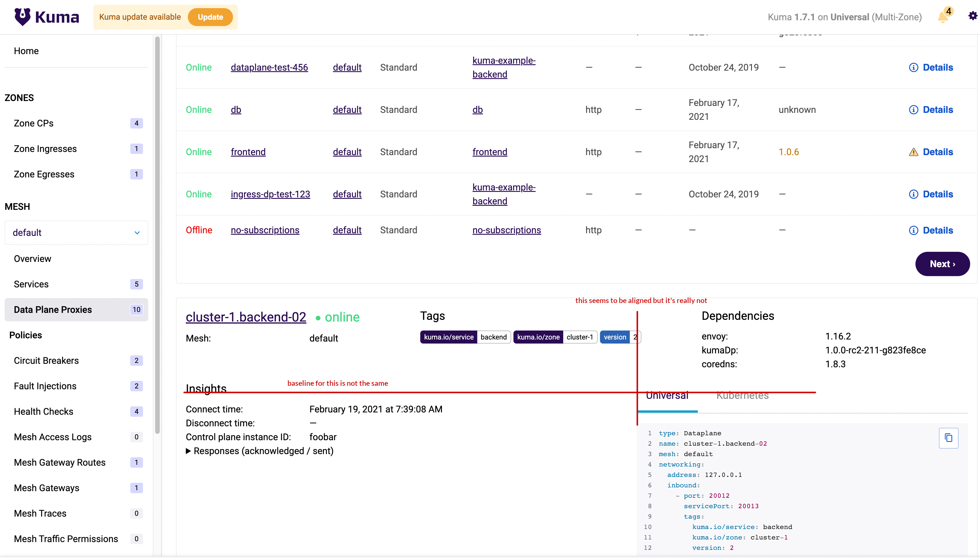Image resolution: width=980 pixels, height=558 pixels.
Task: Select the Universal tab
Action: [667, 396]
